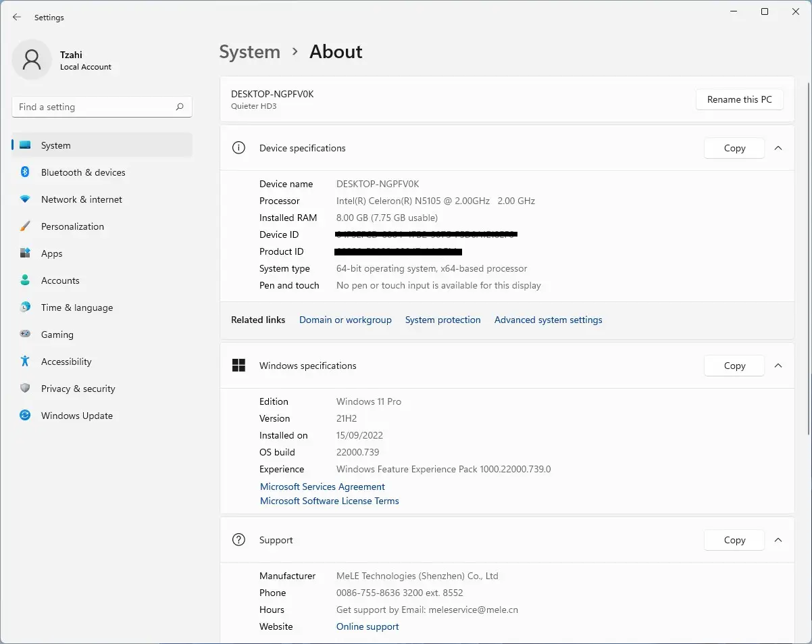Viewport: 812px width, 644px height.
Task: Select Gaming in the sidebar
Action: (x=102, y=335)
